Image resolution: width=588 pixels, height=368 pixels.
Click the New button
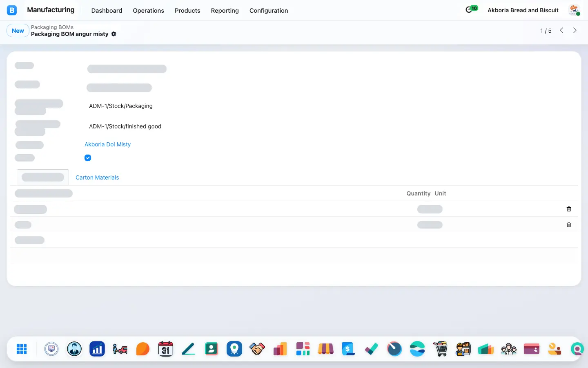(x=18, y=31)
